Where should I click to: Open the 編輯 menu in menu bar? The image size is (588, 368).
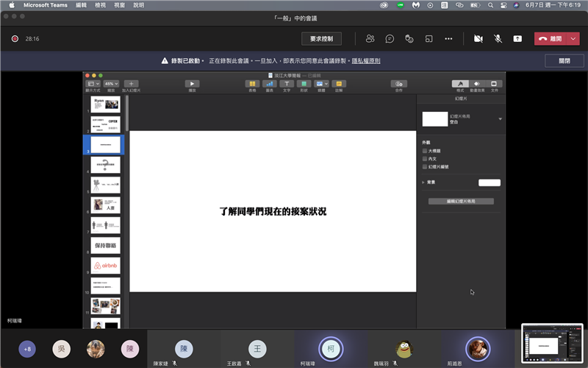pos(82,5)
